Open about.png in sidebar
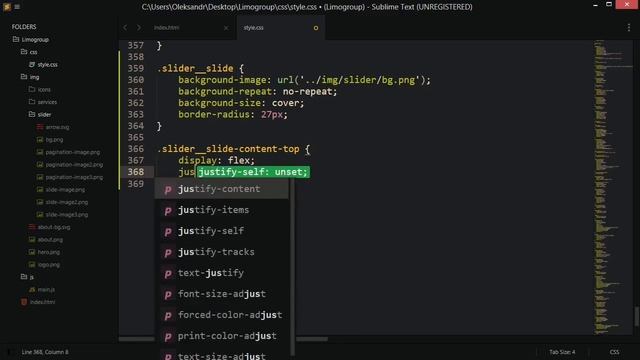Screen dimensions: 640x360 tap(50, 240)
